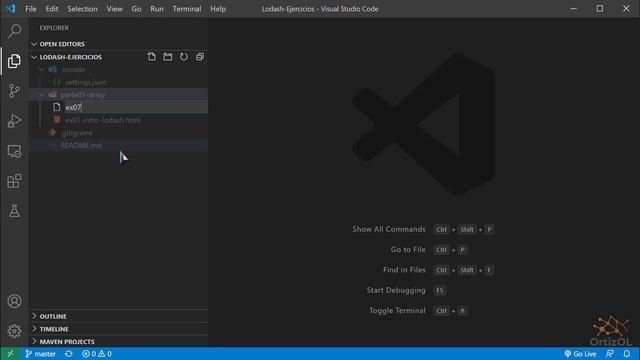Open the Extensions view

click(x=14, y=181)
